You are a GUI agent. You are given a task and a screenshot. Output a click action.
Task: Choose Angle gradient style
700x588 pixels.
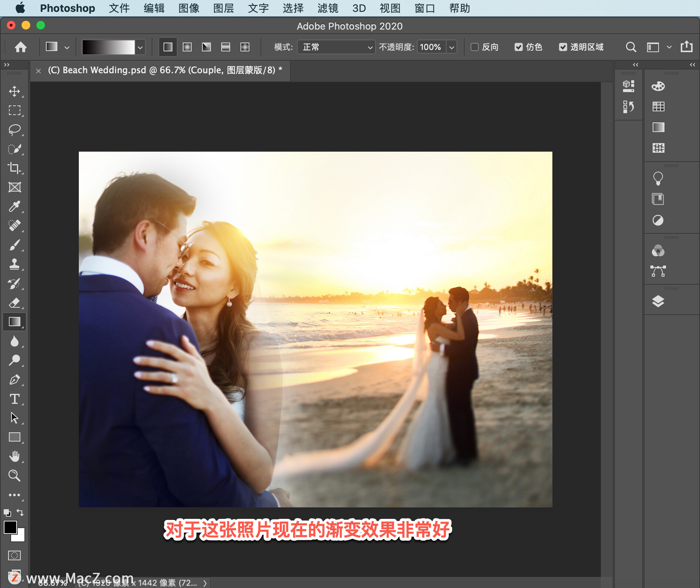pyautogui.click(x=206, y=47)
